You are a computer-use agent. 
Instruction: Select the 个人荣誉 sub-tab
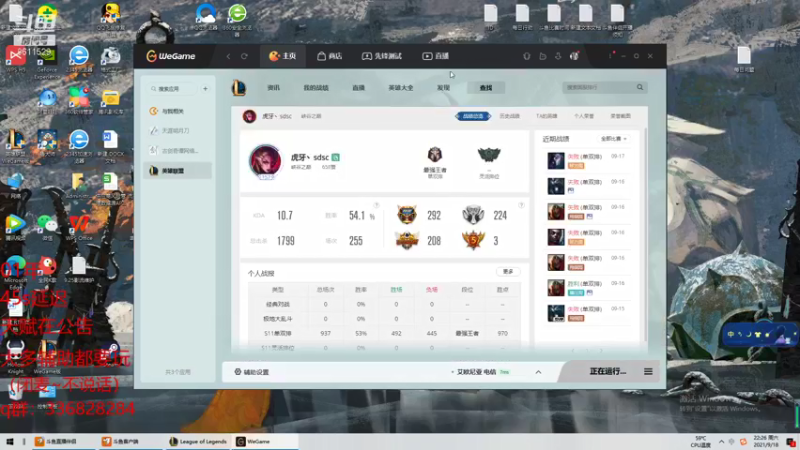584,116
